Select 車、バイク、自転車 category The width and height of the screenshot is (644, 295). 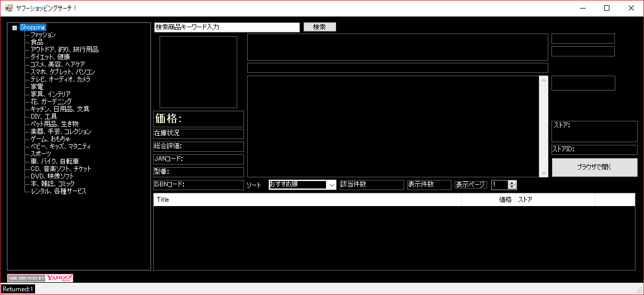pyautogui.click(x=55, y=161)
